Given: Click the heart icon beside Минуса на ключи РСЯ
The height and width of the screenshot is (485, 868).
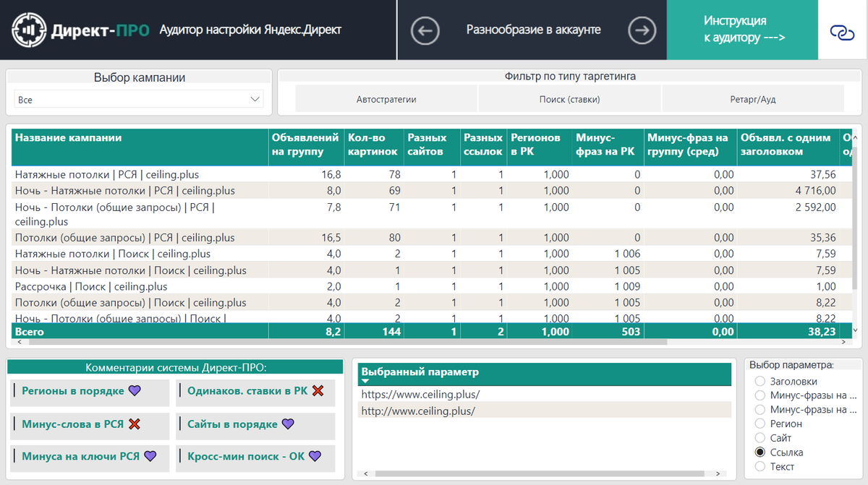Looking at the screenshot, I should point(150,456).
